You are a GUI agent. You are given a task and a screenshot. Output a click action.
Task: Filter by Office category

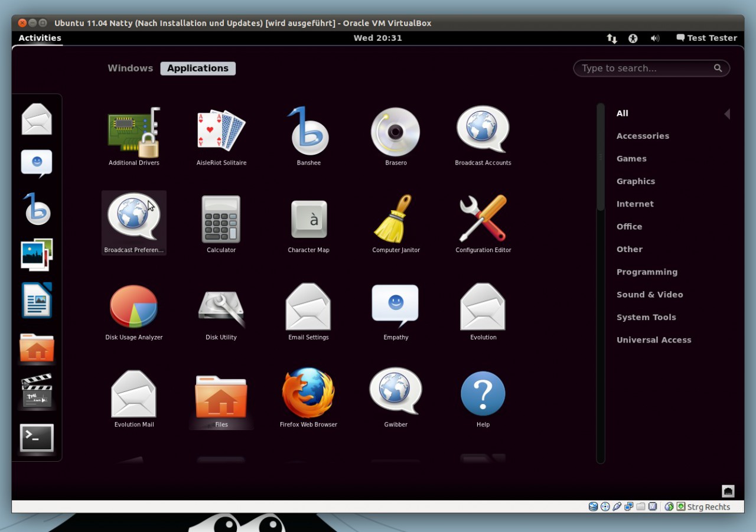pos(629,227)
